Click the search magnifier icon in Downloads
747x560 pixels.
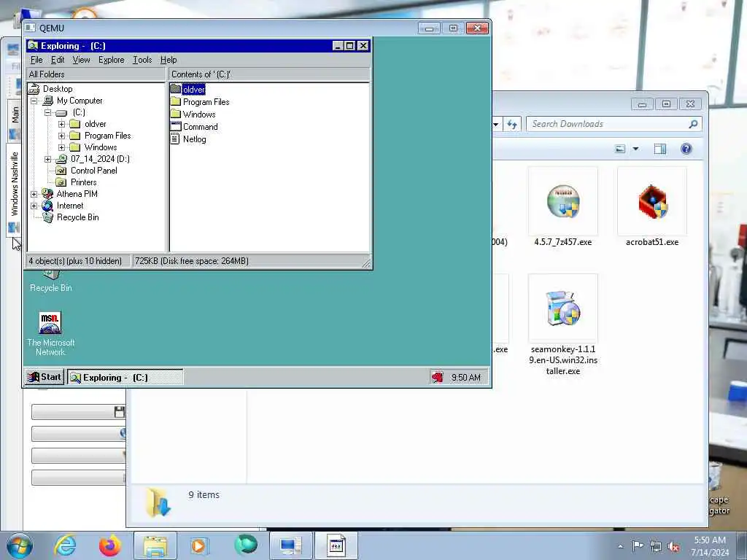[x=693, y=124]
